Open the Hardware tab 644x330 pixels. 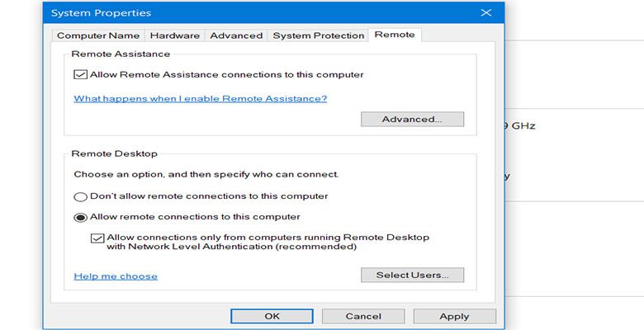174,35
